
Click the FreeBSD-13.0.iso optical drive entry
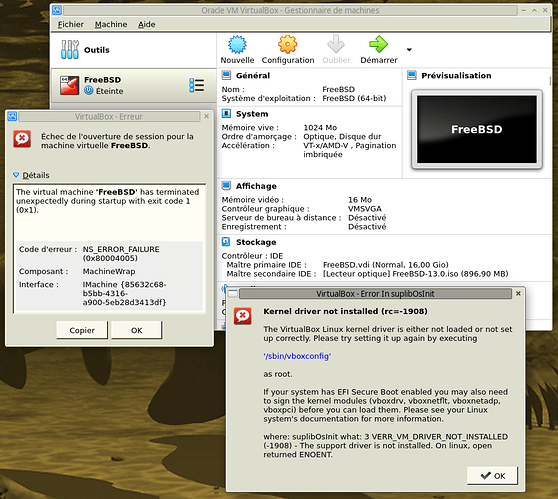[415, 274]
